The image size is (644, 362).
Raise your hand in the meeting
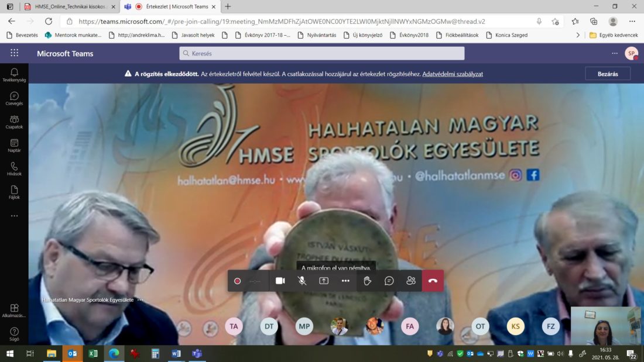coord(367,281)
